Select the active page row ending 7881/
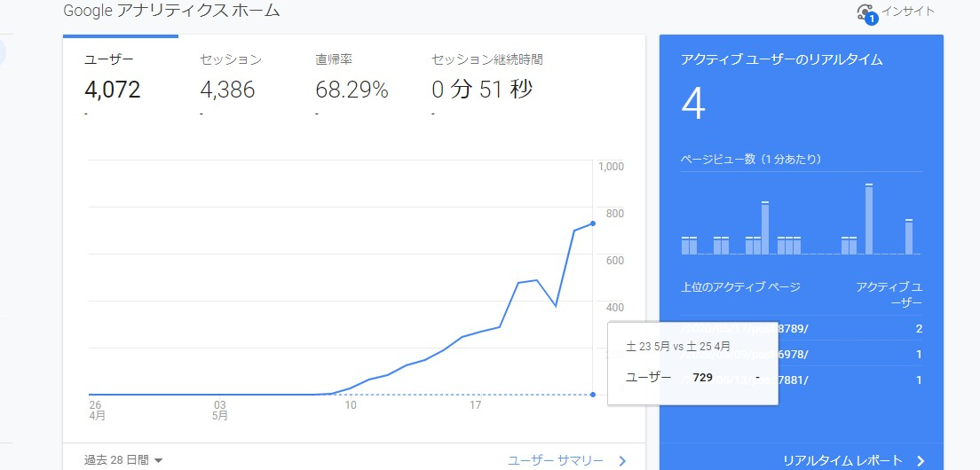980x470 pixels. [x=802, y=380]
